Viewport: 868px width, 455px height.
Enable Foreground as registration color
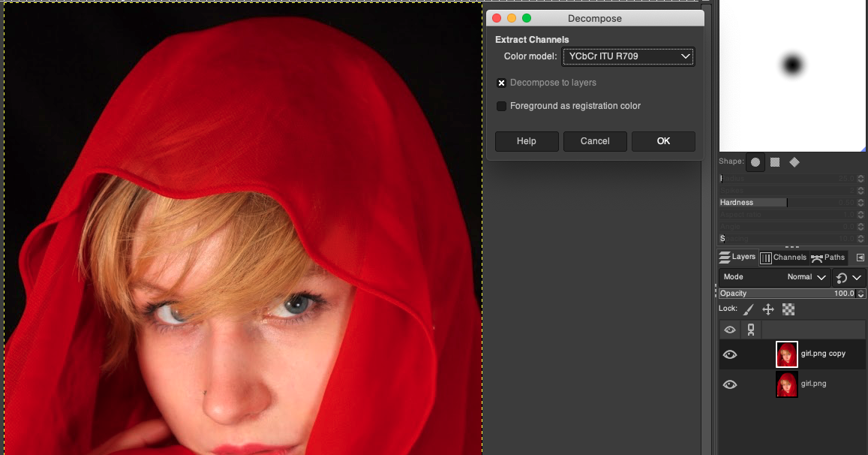502,106
